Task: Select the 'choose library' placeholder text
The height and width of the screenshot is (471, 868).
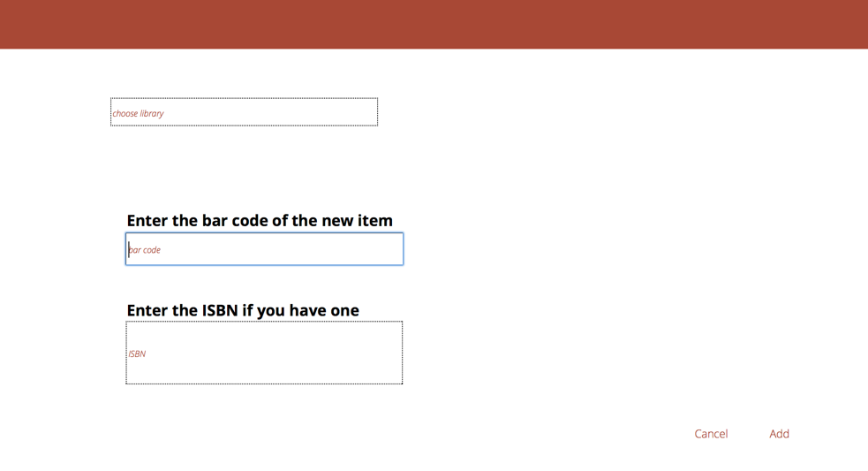Action: click(x=138, y=113)
